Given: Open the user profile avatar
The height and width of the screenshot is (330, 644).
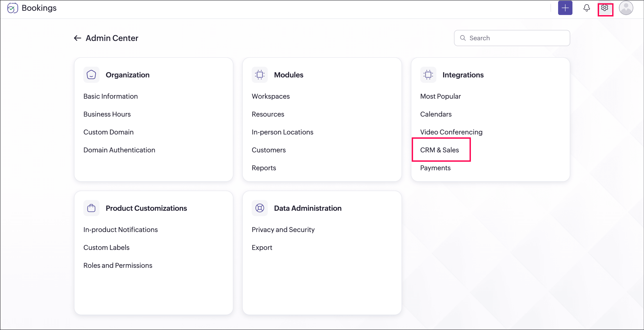Looking at the screenshot, I should coord(625,8).
